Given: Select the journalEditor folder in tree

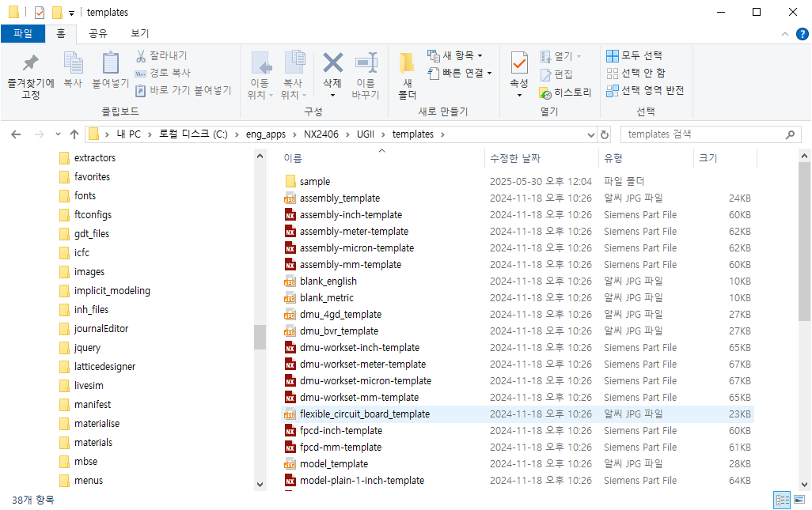Looking at the screenshot, I should tap(101, 328).
